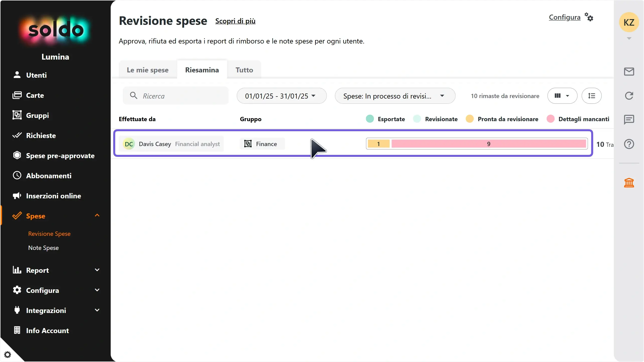Open the account arrow below KZ avatar
644x362 pixels.
(629, 38)
